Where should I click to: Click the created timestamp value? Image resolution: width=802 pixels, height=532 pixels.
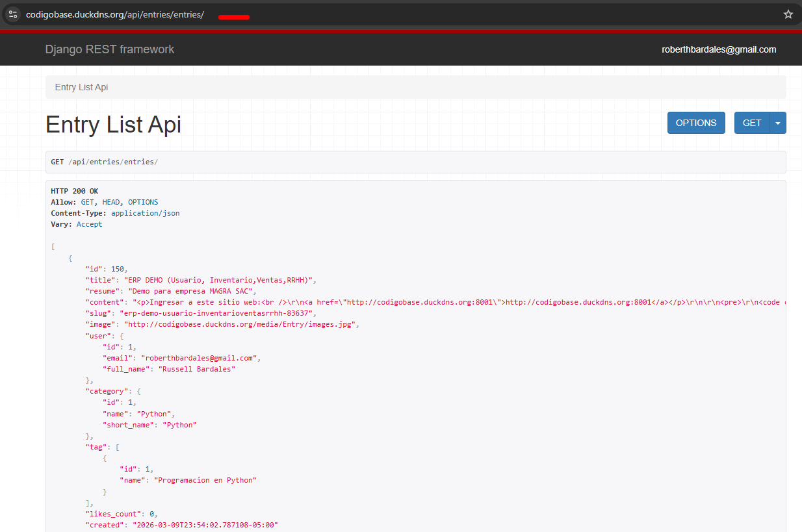click(205, 525)
